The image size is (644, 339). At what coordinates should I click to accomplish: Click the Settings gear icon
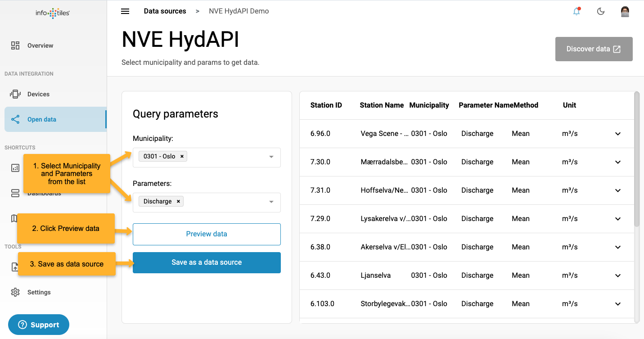15,292
